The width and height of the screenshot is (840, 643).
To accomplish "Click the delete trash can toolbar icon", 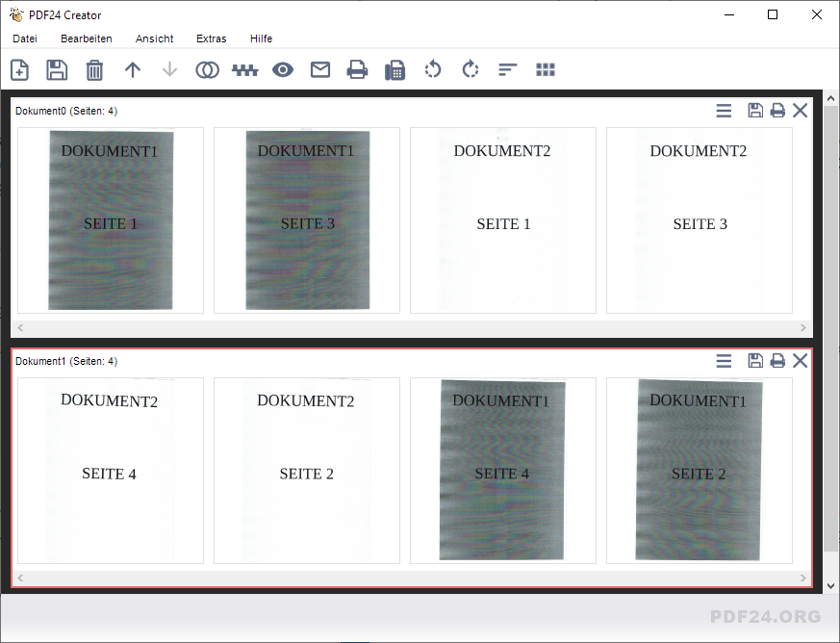I will coord(94,69).
